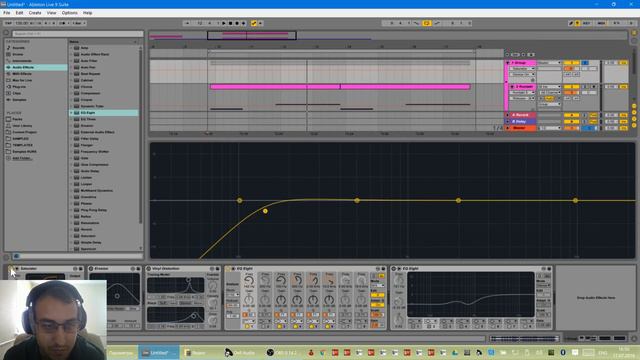The image size is (640, 360).
Task: Open the 2 Kontakt device chooser dropdown
Action: [x=522, y=93]
